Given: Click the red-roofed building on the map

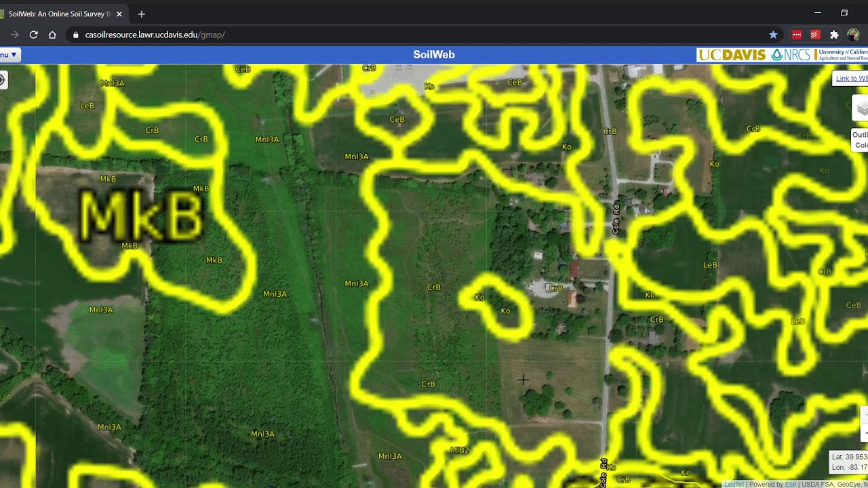Looking at the screenshot, I should click(x=574, y=270).
